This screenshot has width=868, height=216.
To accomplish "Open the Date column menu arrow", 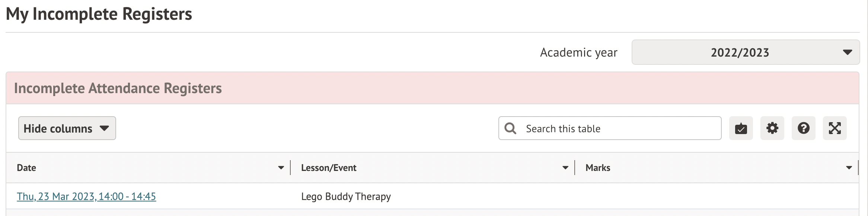I will click(x=281, y=168).
